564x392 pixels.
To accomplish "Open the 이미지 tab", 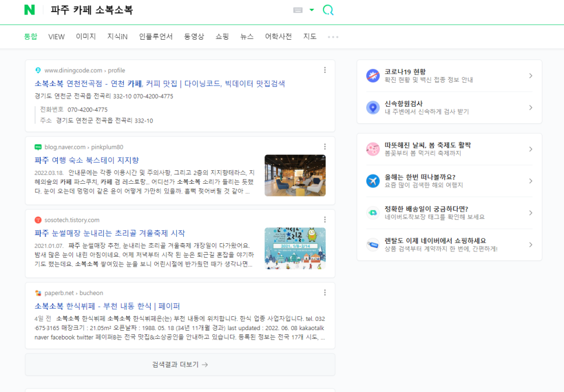I will pyautogui.click(x=86, y=37).
